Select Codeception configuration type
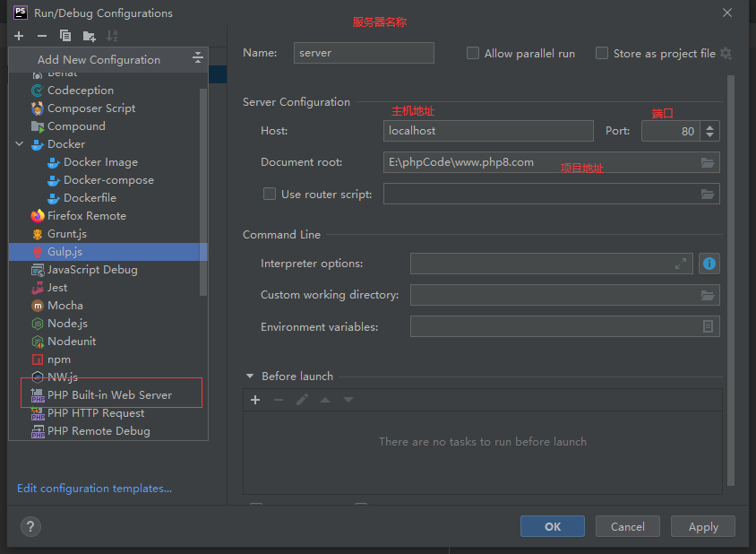This screenshot has height=554, width=756. click(x=108, y=91)
